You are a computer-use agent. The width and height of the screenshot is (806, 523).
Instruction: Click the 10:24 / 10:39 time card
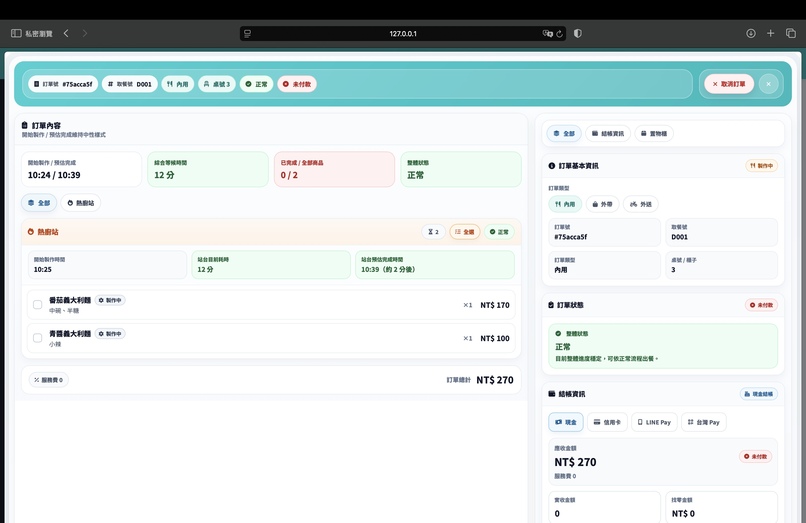tap(81, 169)
